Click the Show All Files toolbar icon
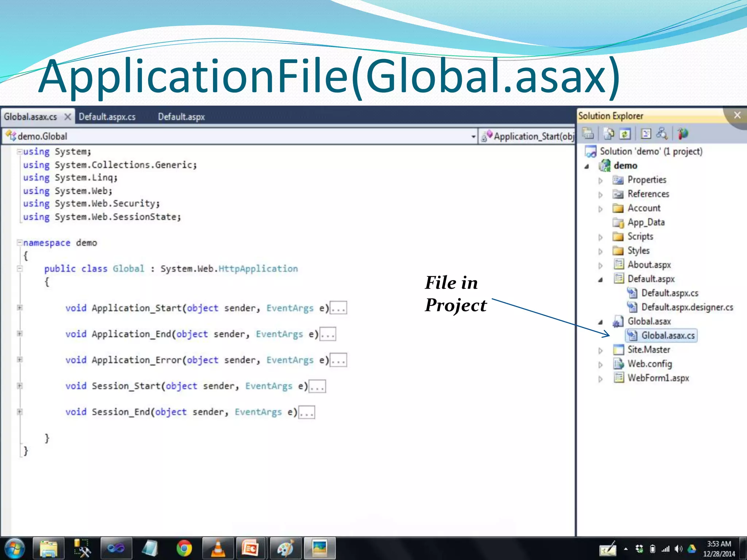 coord(608,134)
